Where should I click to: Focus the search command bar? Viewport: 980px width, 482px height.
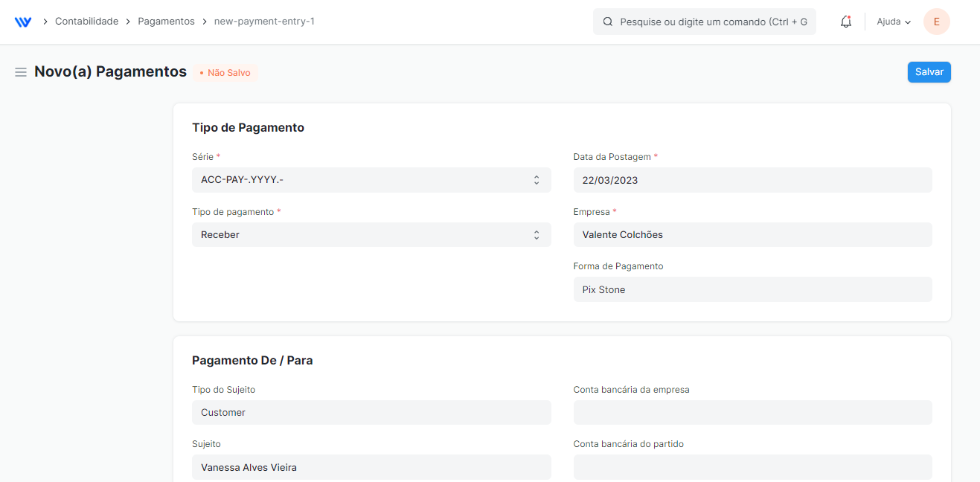point(705,22)
